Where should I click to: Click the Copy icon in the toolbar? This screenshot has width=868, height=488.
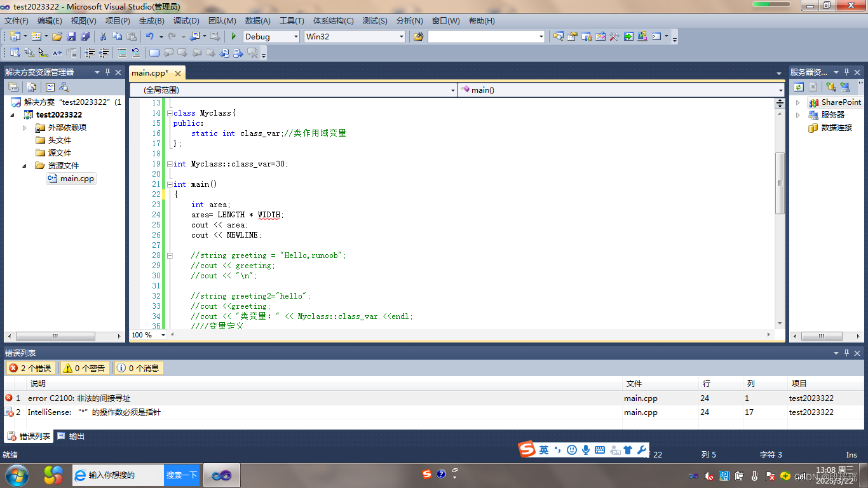[117, 36]
